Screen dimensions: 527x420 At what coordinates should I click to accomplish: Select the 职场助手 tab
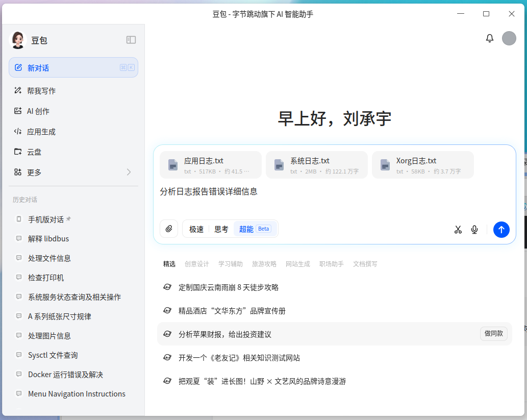(x=332, y=264)
